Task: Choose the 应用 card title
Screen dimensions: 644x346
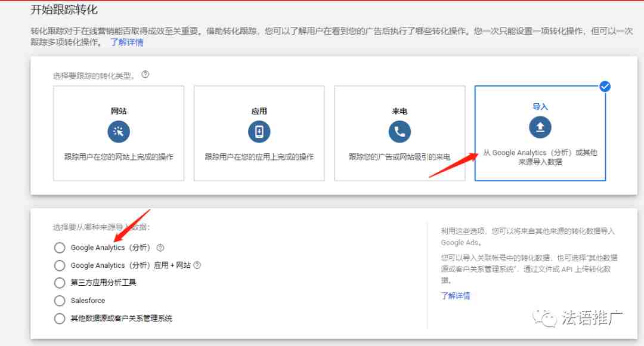Action: pos(259,111)
